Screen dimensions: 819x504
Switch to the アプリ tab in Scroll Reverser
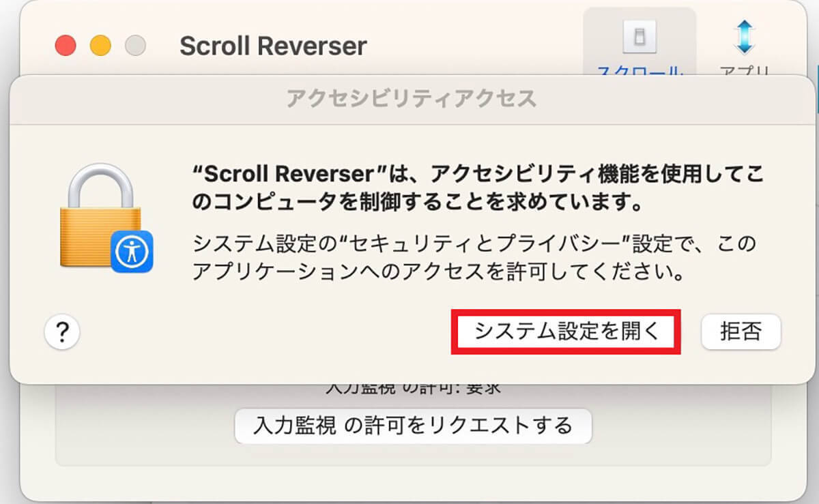[744, 46]
